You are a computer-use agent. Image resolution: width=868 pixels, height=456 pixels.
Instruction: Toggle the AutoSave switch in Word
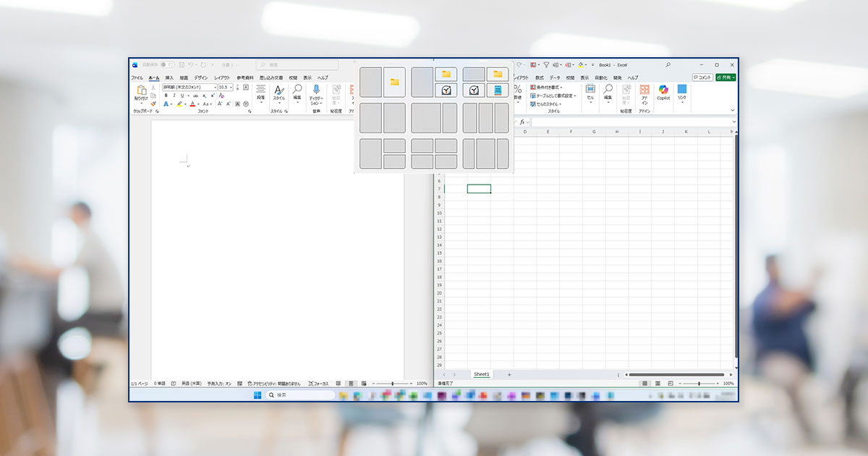pos(168,65)
